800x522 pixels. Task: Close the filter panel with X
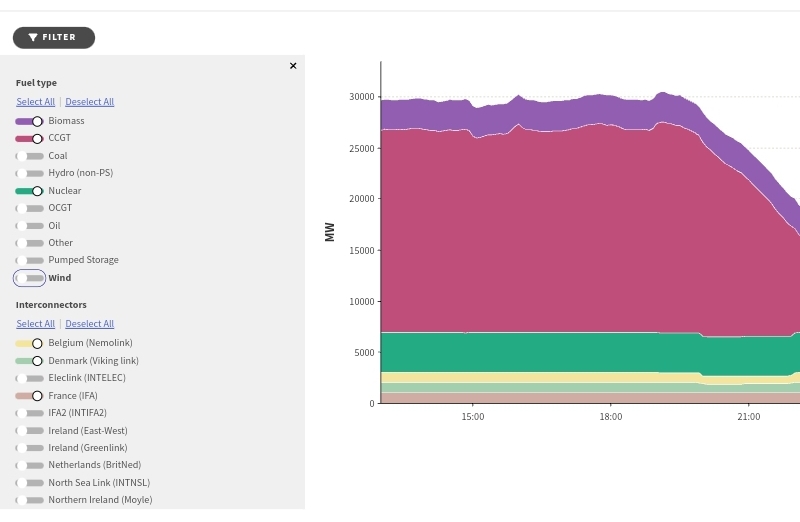(293, 66)
